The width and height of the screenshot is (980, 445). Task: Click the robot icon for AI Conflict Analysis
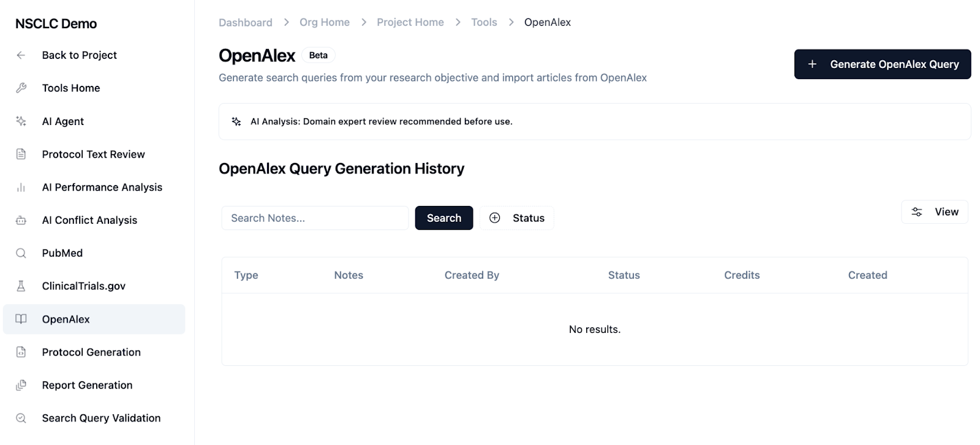21,220
